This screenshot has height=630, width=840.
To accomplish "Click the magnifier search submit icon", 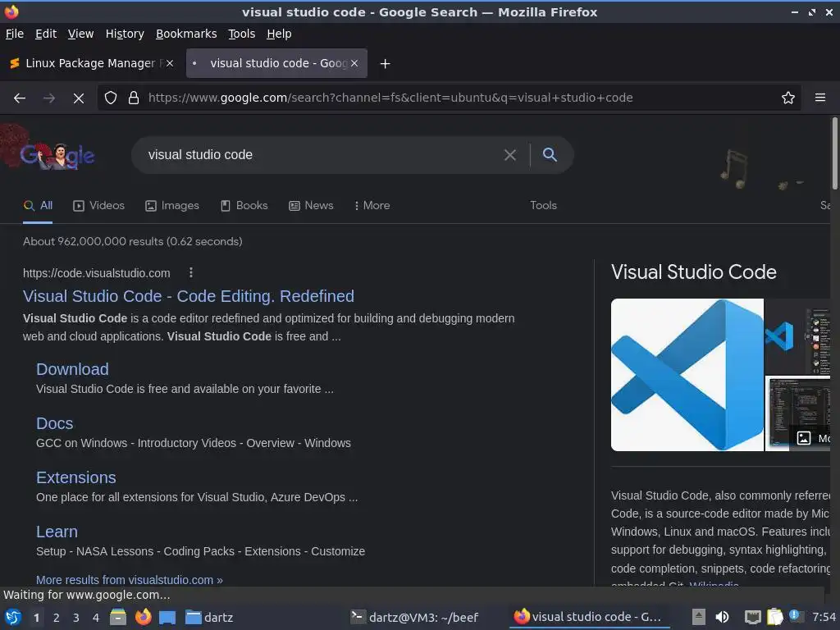I will 550,155.
